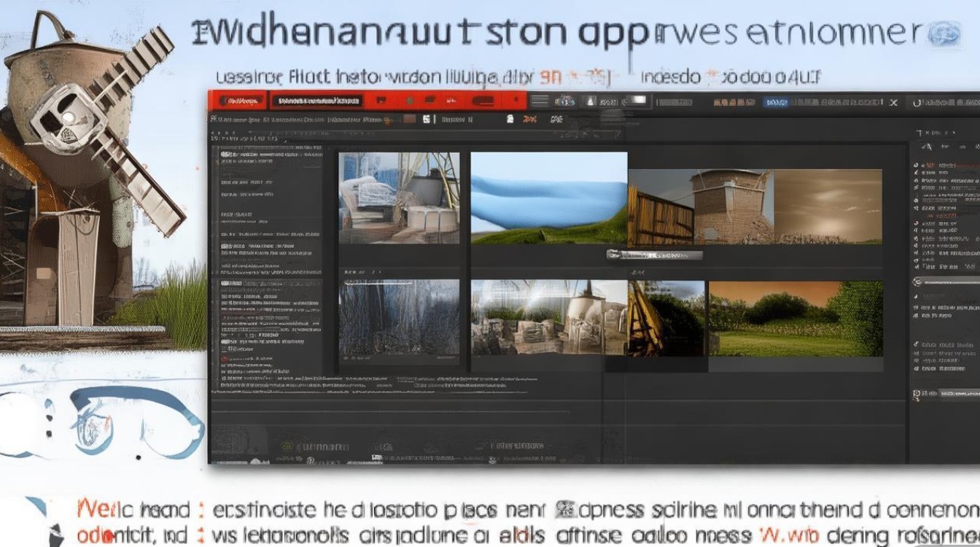Toggle the checkbox at bottom of right panel
Image resolution: width=980 pixels, height=547 pixels.
[x=917, y=394]
